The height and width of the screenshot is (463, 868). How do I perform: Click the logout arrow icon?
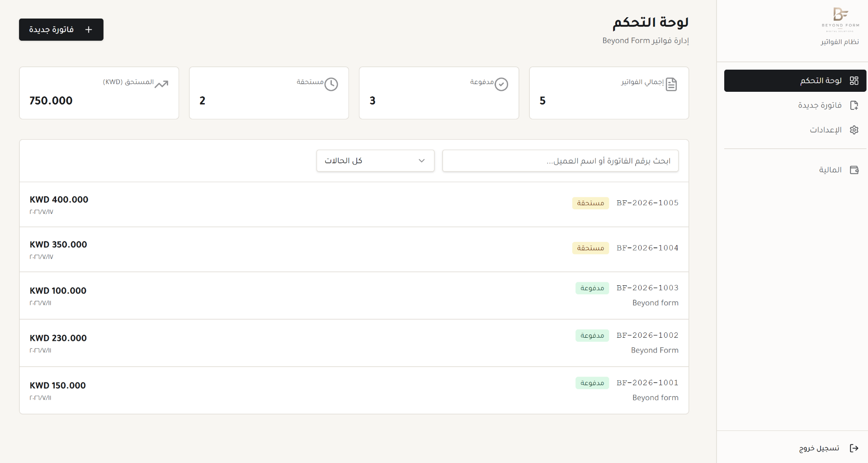point(854,448)
